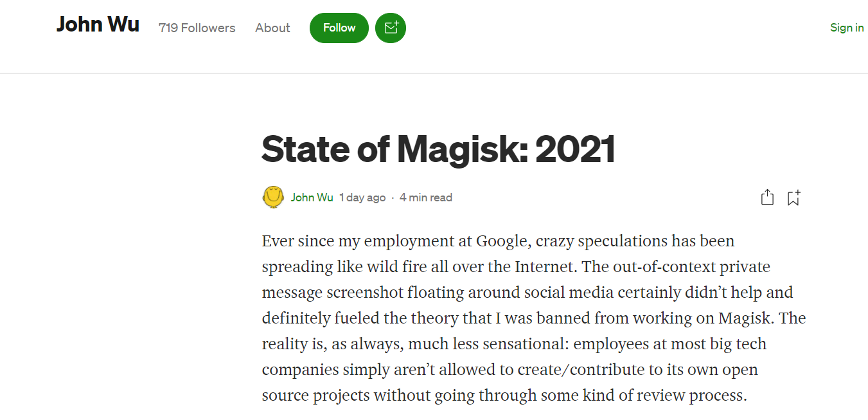Click the subscribe by email envelope icon
The image size is (868, 420).
tap(391, 28)
